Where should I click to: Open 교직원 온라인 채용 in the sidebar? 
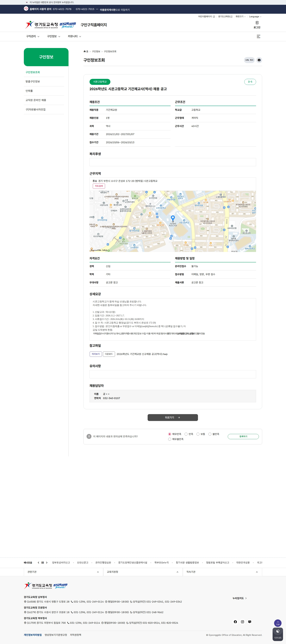(x=36, y=100)
